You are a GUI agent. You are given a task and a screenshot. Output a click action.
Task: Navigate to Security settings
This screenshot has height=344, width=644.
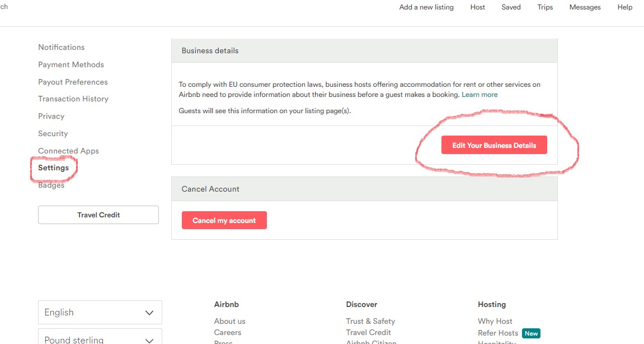click(53, 134)
